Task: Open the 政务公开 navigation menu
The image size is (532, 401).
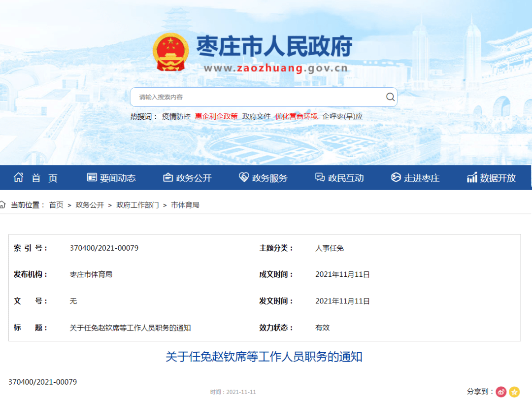Action: tap(188, 177)
